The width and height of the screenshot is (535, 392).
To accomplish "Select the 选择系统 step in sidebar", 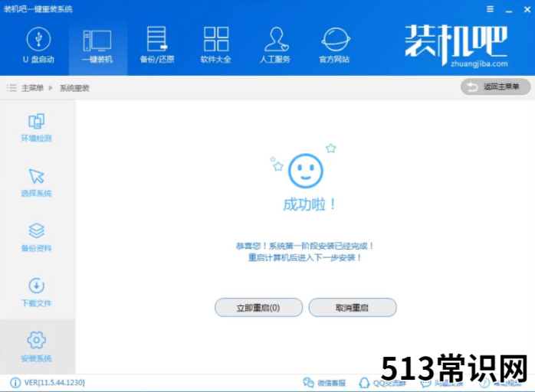I will 37,183.
